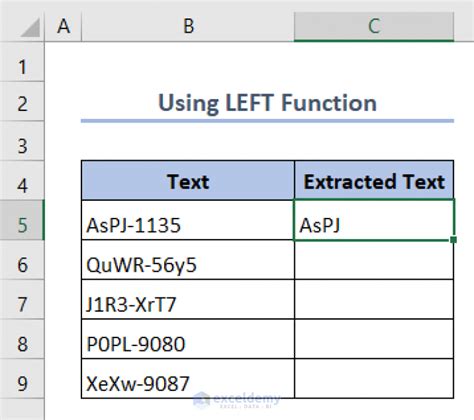Click the 'Using LEFT Function' title cell
This screenshot has width=474, height=420.
(x=267, y=102)
